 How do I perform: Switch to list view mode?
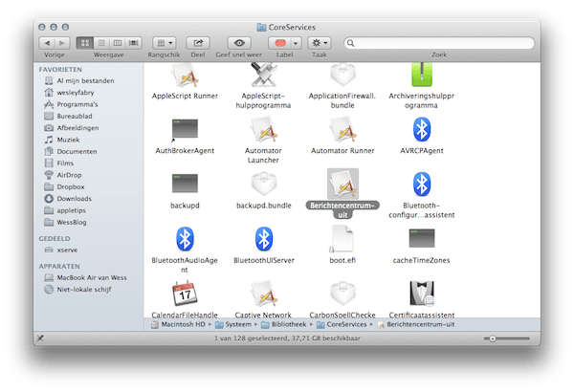(101, 43)
